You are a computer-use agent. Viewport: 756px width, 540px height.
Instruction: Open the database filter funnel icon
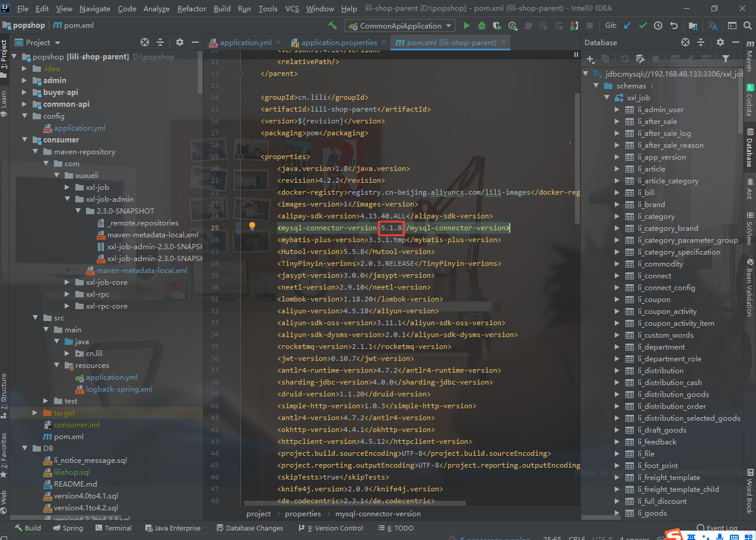click(x=726, y=59)
